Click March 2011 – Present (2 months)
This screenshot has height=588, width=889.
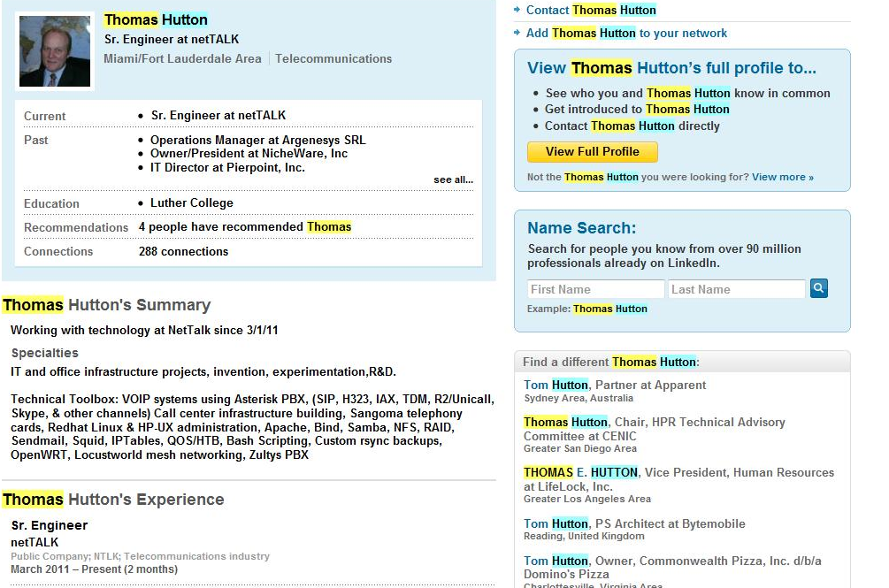tap(94, 569)
